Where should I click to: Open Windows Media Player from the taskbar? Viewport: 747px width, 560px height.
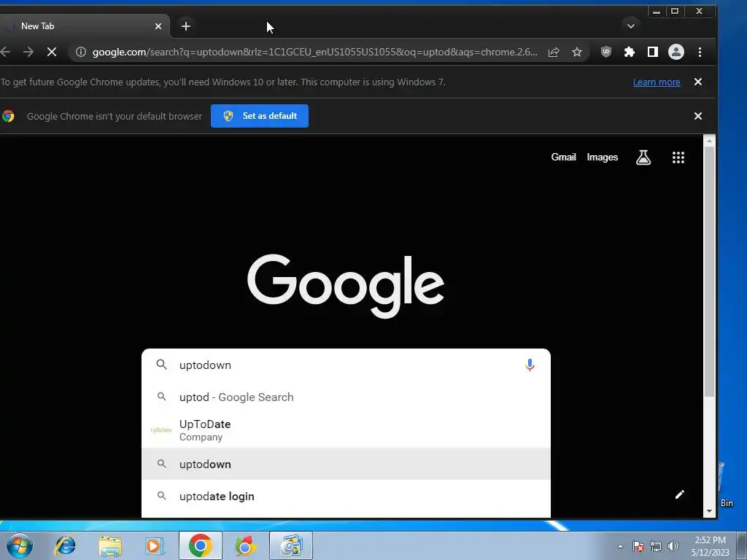[x=155, y=545]
